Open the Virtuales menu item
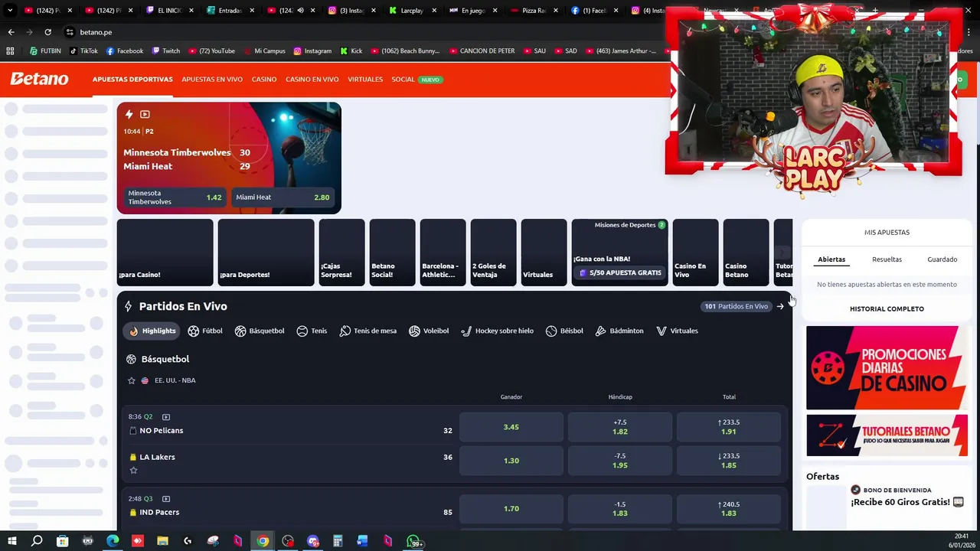Viewport: 980px width, 551px height. click(365, 80)
